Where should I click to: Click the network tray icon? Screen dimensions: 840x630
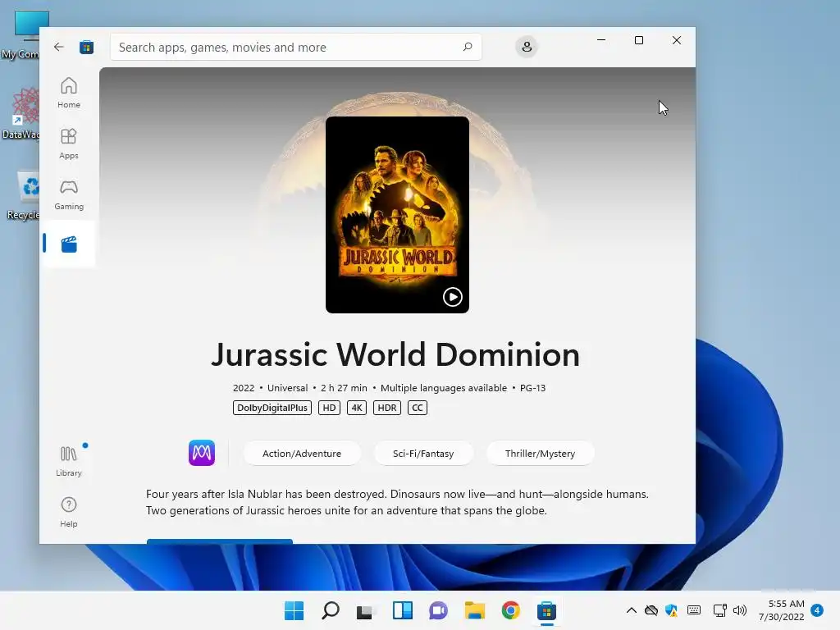[719, 610]
